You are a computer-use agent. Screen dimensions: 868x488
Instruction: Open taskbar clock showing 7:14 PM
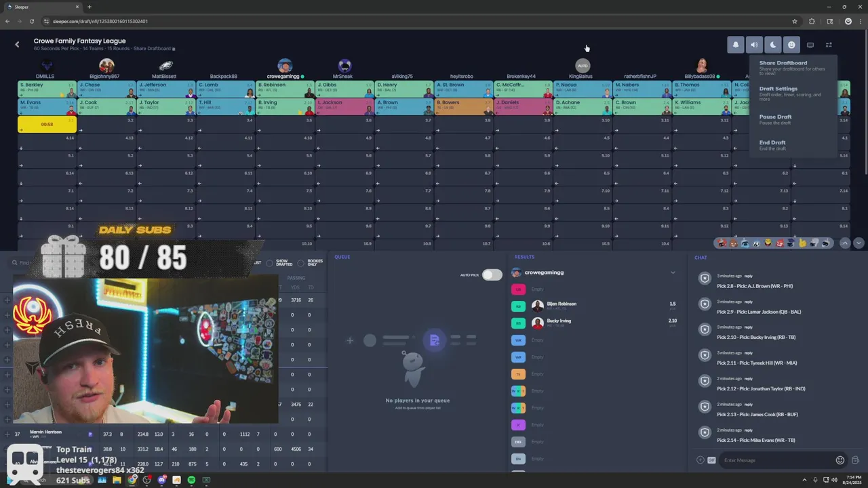tap(851, 480)
